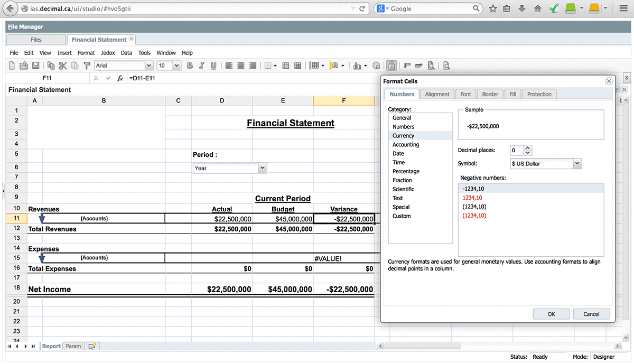Toggle underline formatting in the toolbar
Viewport: 634px width, 364px height.
click(213, 66)
